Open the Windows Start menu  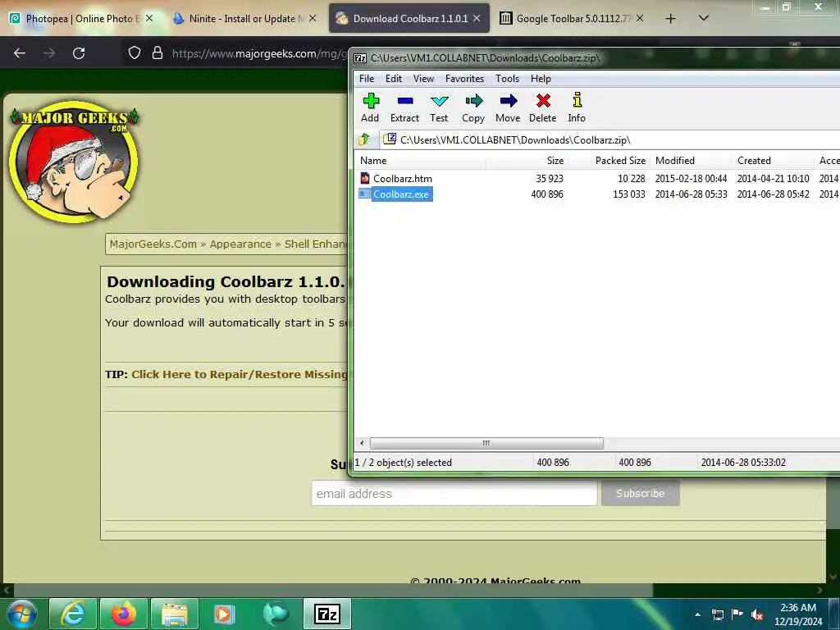[22, 614]
